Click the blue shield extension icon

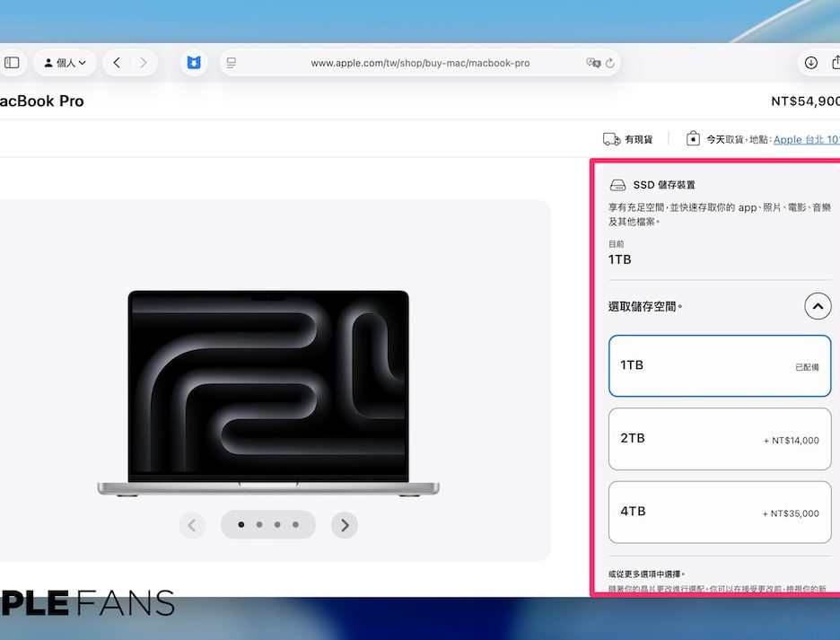tap(193, 63)
